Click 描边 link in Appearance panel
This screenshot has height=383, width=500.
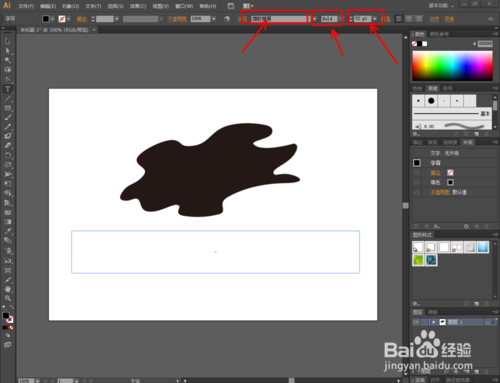coord(435,173)
